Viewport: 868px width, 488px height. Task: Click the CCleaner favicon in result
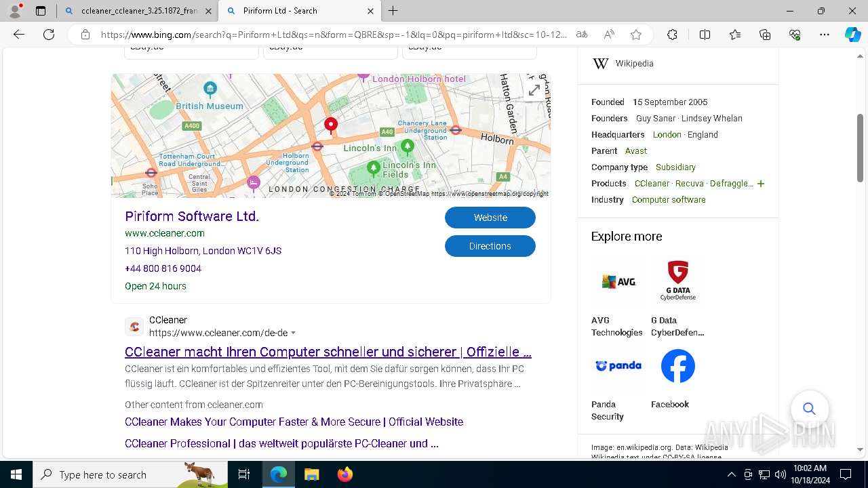tap(134, 327)
